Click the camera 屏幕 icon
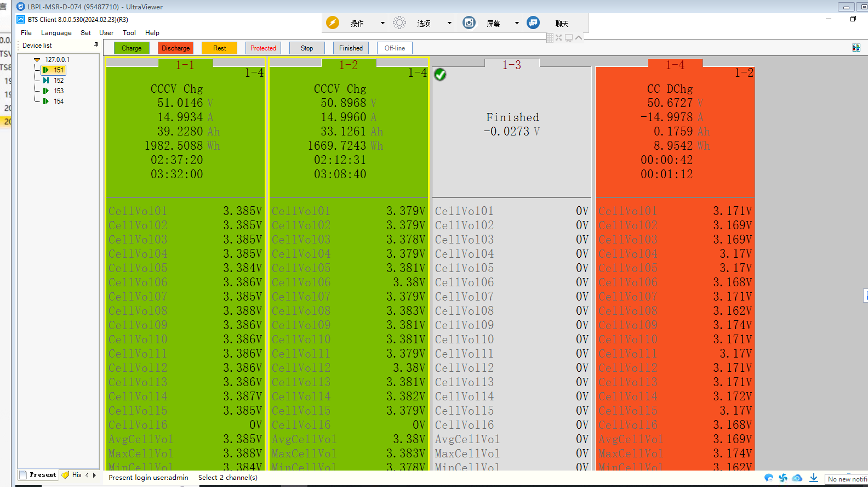The image size is (868, 487). 469,22
